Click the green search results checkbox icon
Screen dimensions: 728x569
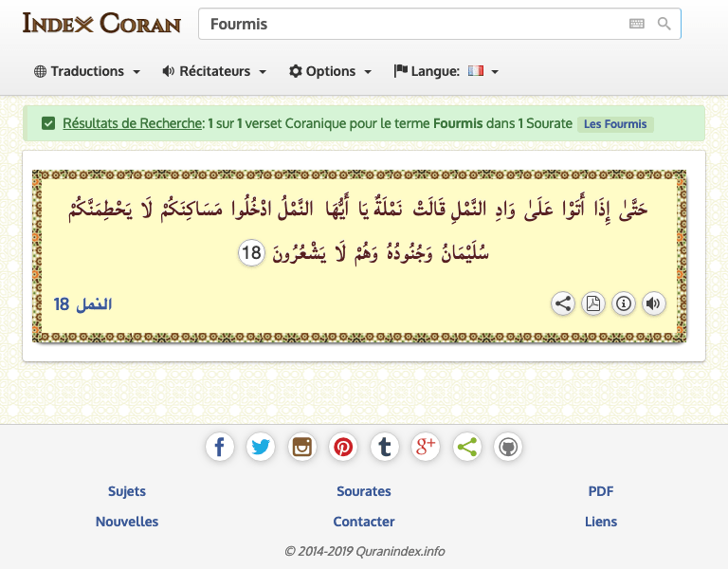pyautogui.click(x=48, y=123)
